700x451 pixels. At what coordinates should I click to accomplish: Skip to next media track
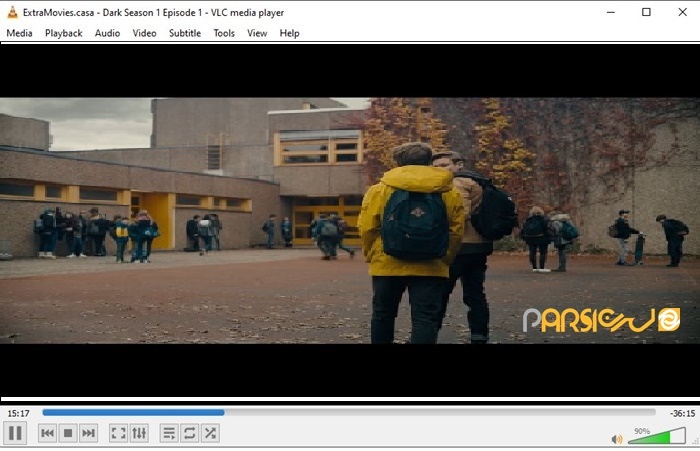pyautogui.click(x=88, y=433)
